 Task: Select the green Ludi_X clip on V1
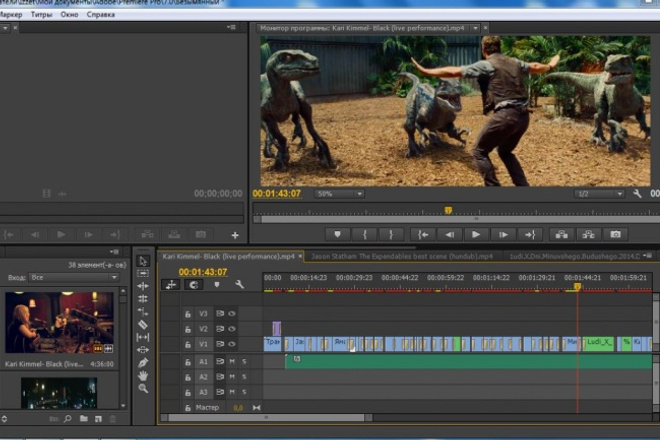599,344
